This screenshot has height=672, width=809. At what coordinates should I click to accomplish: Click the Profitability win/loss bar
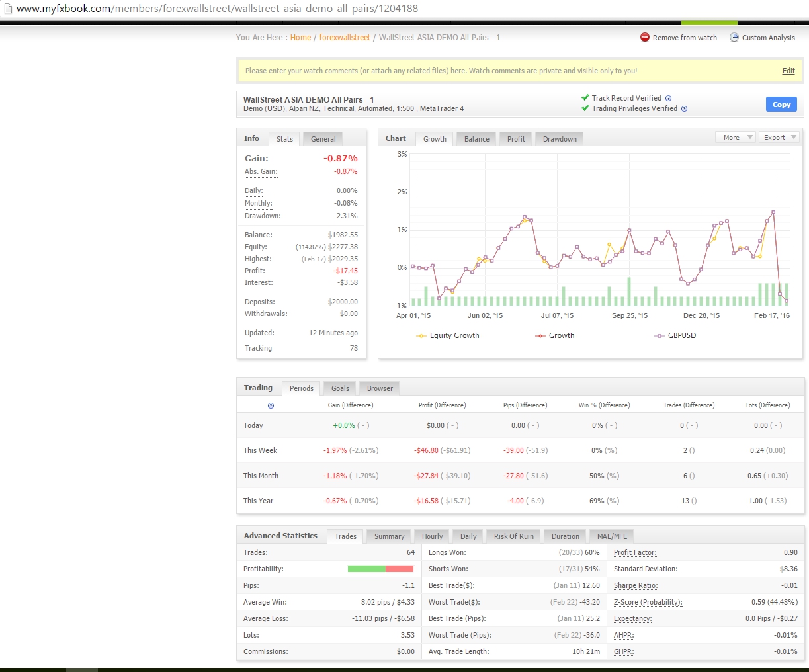(x=380, y=569)
